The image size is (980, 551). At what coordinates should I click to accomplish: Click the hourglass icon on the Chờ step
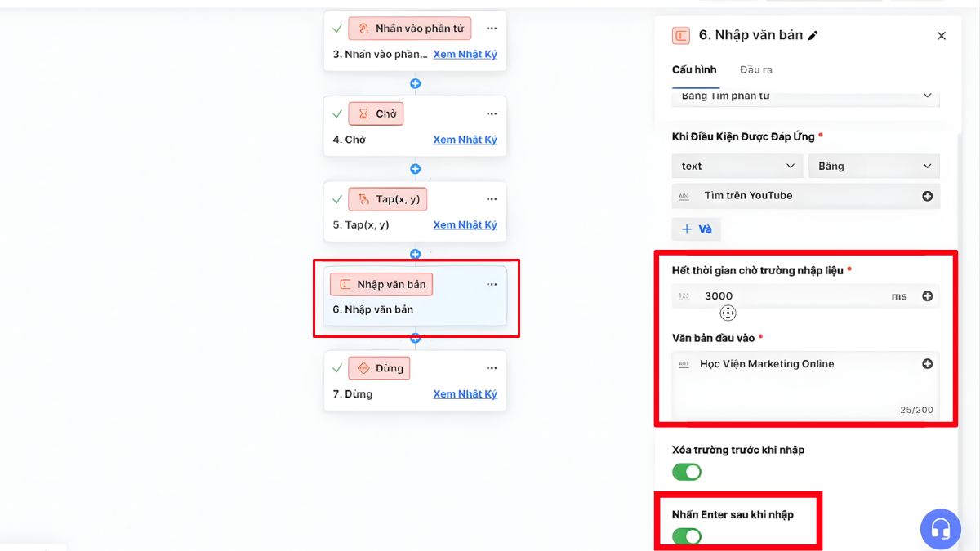coord(362,113)
